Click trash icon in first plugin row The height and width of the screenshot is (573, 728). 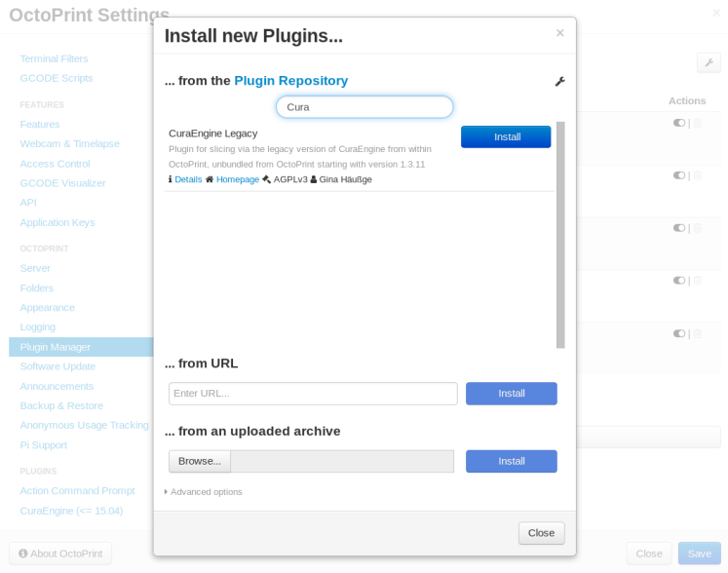(x=698, y=123)
